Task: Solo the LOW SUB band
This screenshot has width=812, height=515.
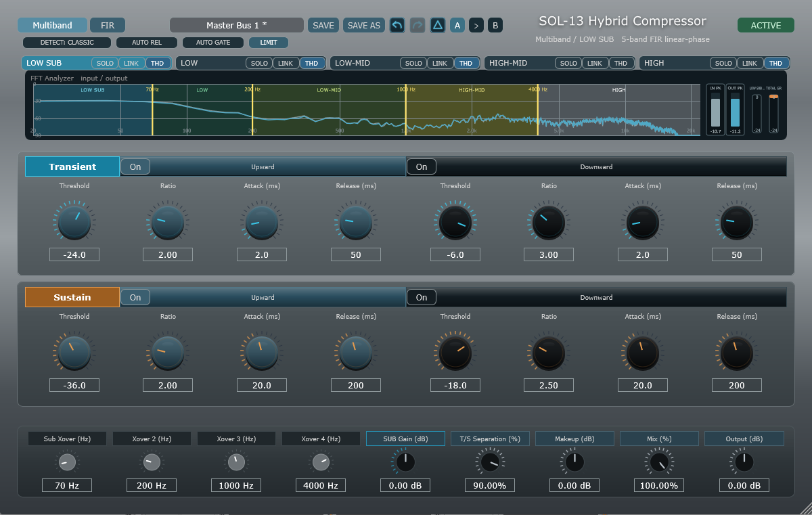Action: point(105,63)
